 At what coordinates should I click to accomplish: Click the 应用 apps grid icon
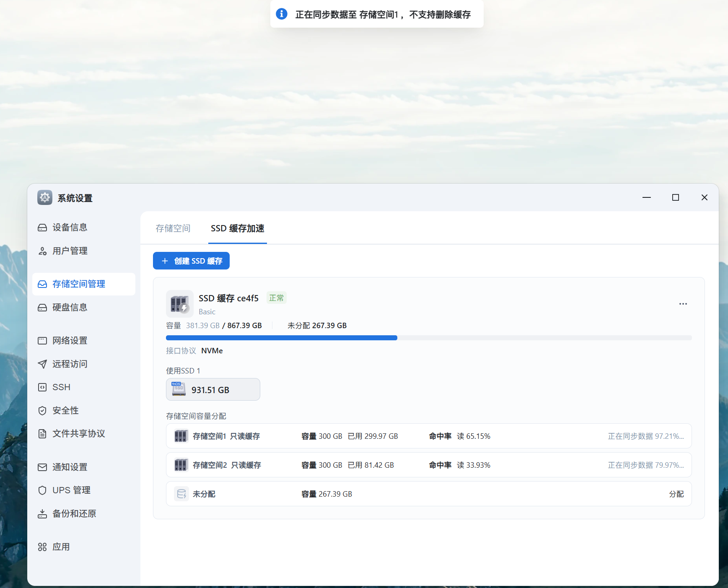42,547
